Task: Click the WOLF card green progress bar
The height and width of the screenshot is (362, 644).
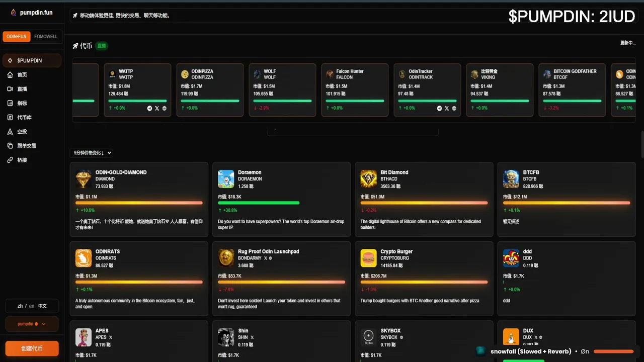Action: (x=282, y=101)
